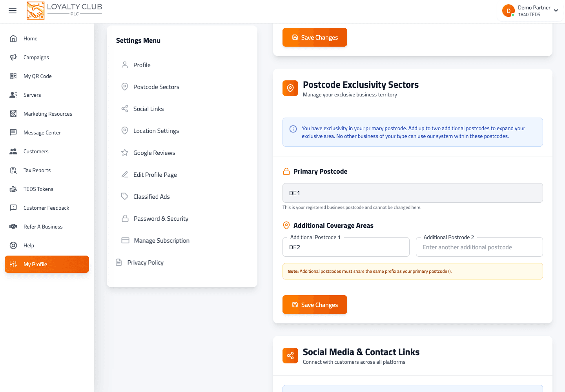This screenshot has height=392, width=565.
Task: Click the Social Links share icon
Action: (125, 109)
